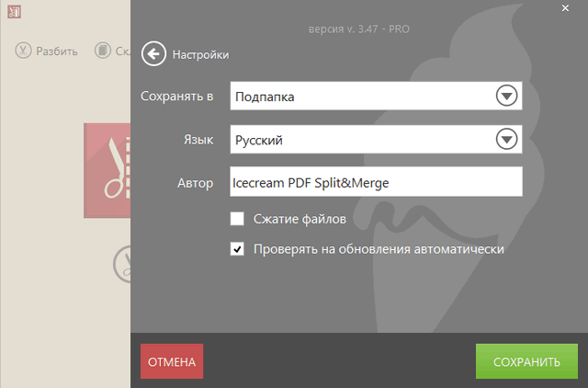The height and width of the screenshot is (388, 588).
Task: Click the Настройки panel title
Action: tap(200, 55)
